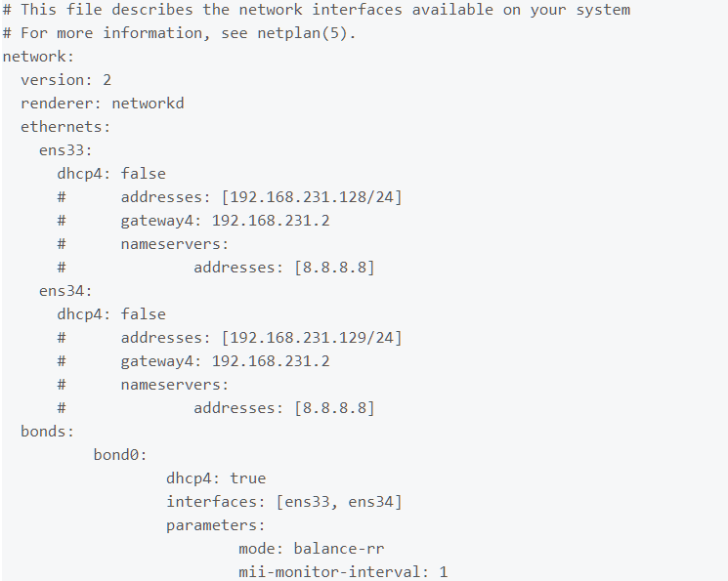This screenshot has width=728, height=581.
Task: Click the 'version: 2' line
Action: (65, 80)
